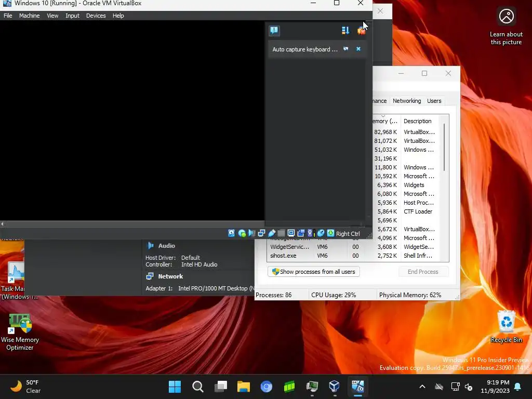Dismiss the Auto capture keyboard notification
The height and width of the screenshot is (399, 532).
click(358, 49)
